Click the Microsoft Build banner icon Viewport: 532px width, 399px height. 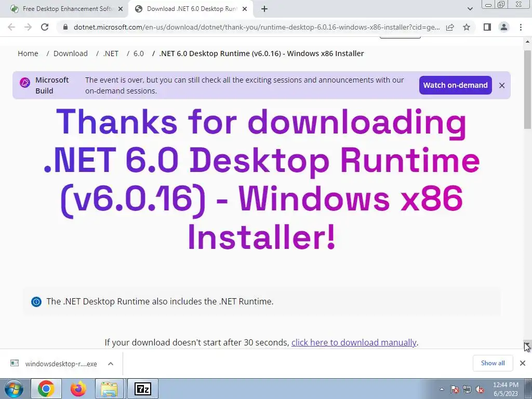tap(25, 83)
